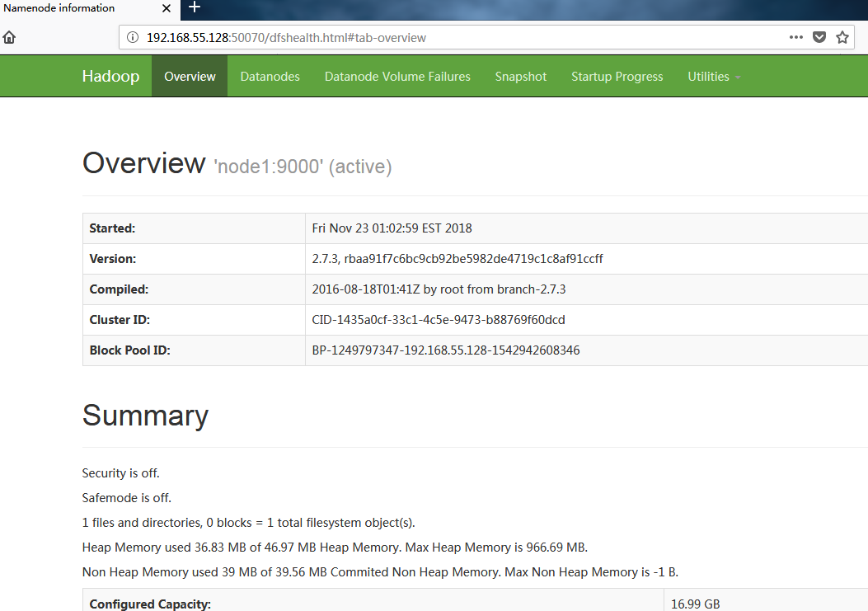The image size is (868, 611).
Task: Close the Namenode information tab
Action: point(167,8)
